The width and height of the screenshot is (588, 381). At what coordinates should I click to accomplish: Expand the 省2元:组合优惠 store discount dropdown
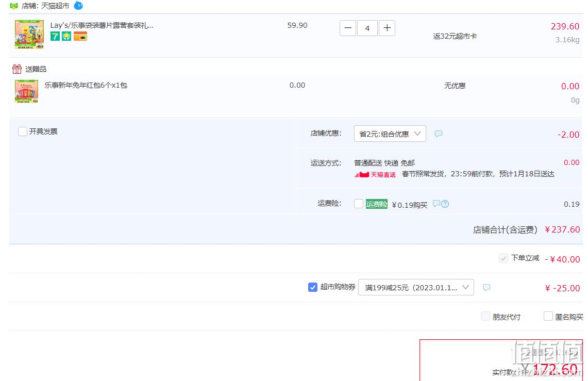point(390,134)
